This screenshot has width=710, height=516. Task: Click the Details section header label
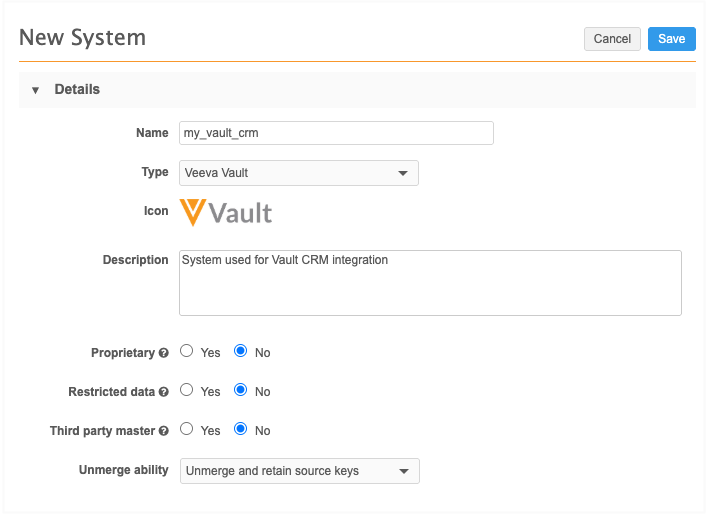click(x=77, y=89)
